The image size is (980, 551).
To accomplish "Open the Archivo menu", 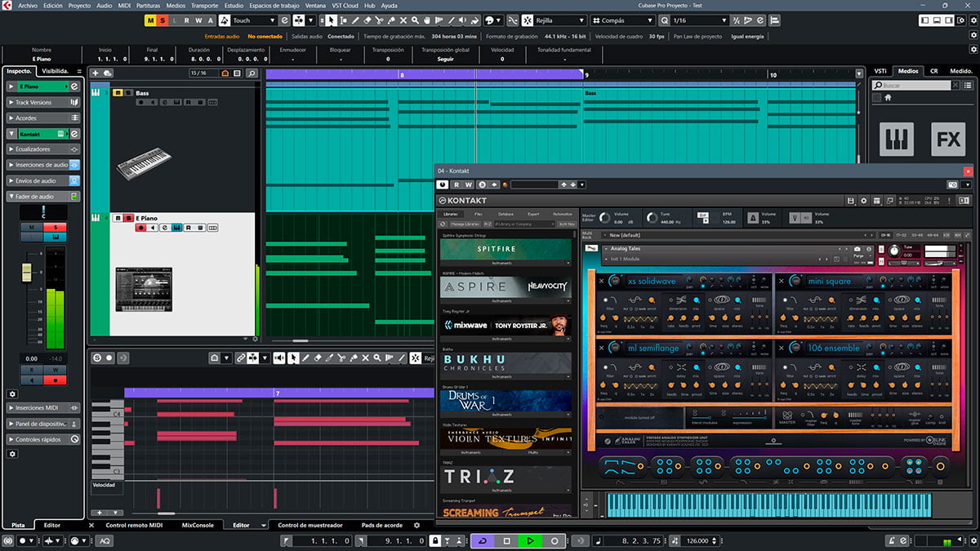I will tap(27, 5).
